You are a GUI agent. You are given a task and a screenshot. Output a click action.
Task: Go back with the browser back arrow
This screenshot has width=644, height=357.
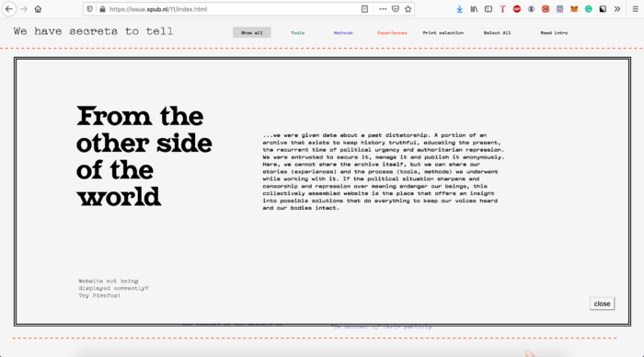click(9, 9)
